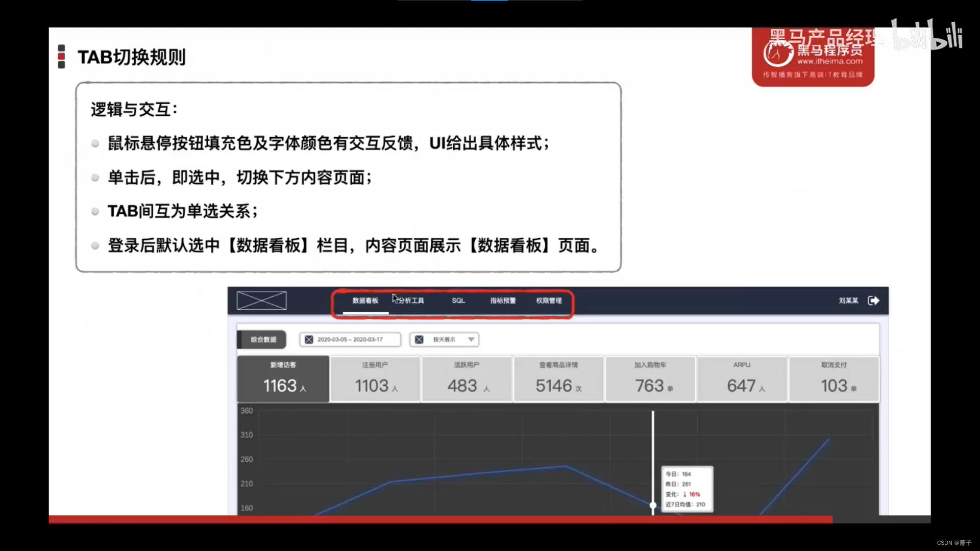Image resolution: width=980 pixels, height=551 pixels.
Task: Click the www.itheima.com text in the logo
Action: coord(829,61)
